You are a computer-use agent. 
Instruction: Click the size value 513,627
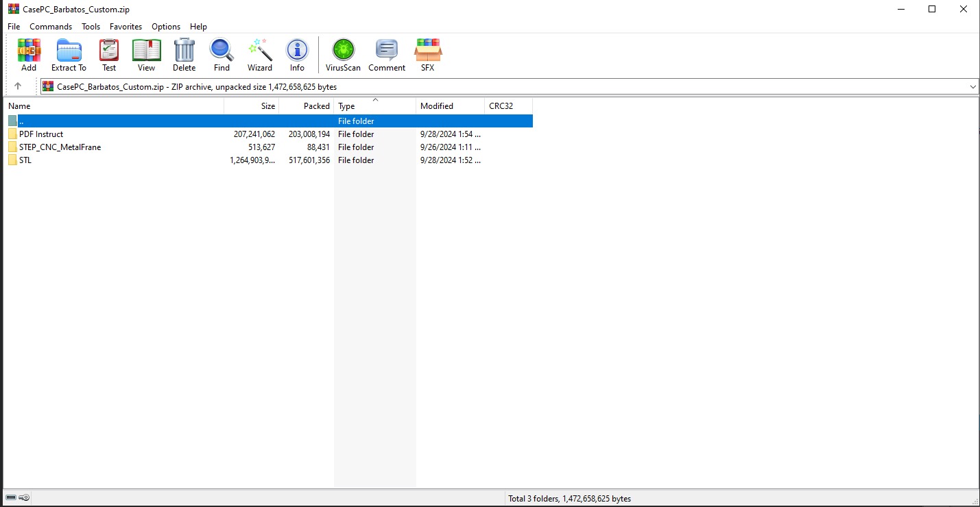[262, 147]
